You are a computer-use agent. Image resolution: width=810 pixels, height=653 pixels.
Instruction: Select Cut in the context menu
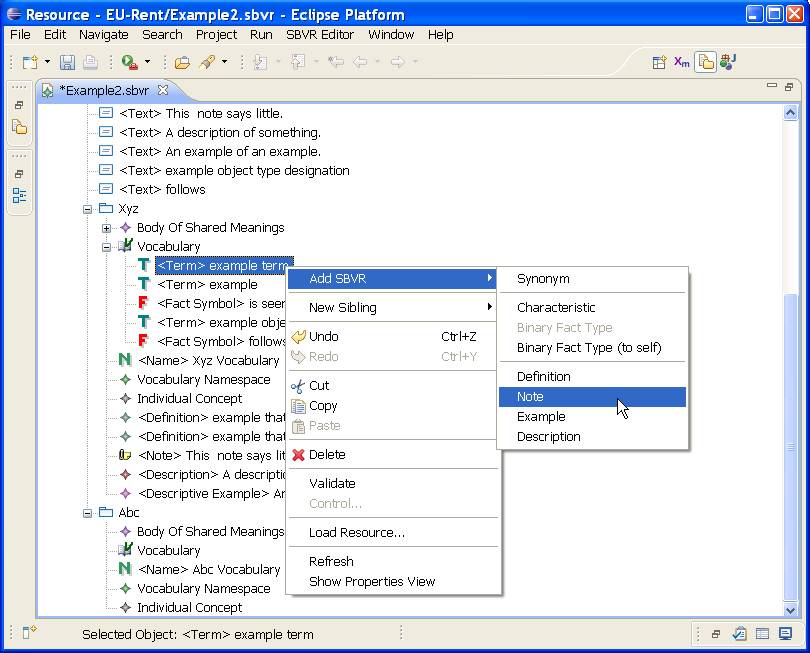point(393,386)
